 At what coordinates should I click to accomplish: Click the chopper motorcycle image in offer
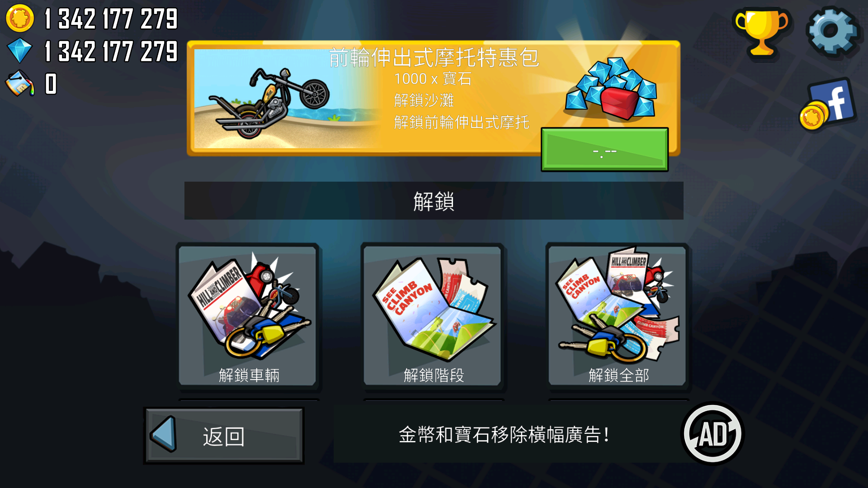(269, 104)
